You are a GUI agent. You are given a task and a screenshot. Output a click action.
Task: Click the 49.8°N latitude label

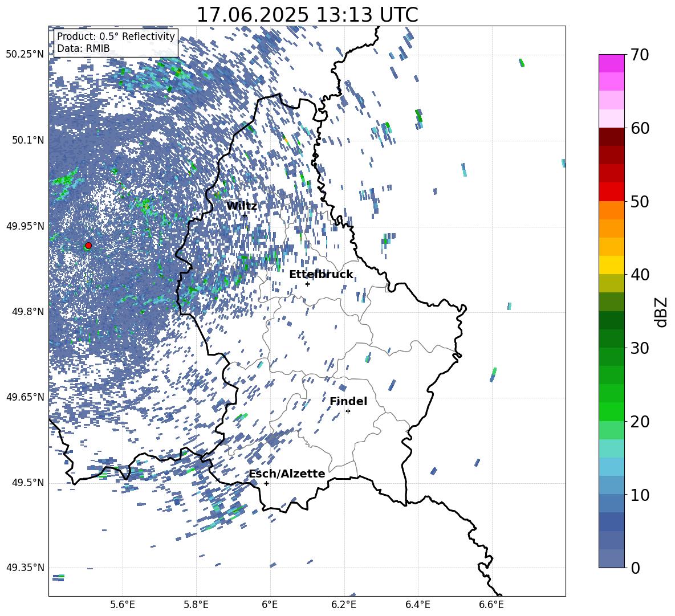(28, 312)
